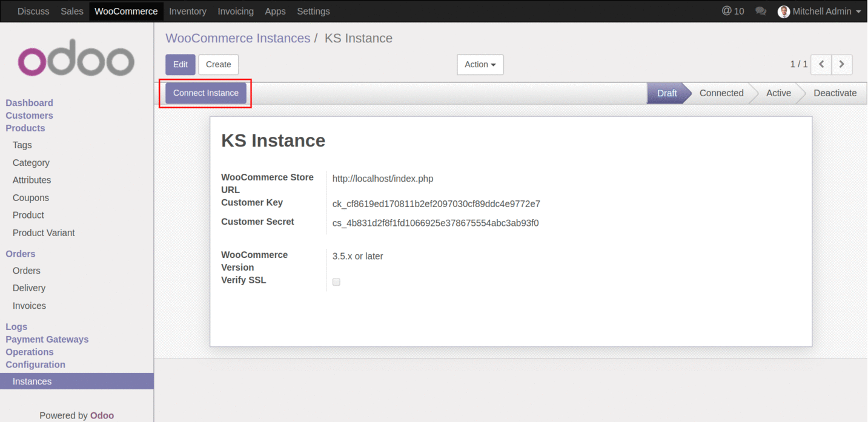Open Coupons from the sidebar
This screenshot has height=422, width=868.
click(x=31, y=197)
